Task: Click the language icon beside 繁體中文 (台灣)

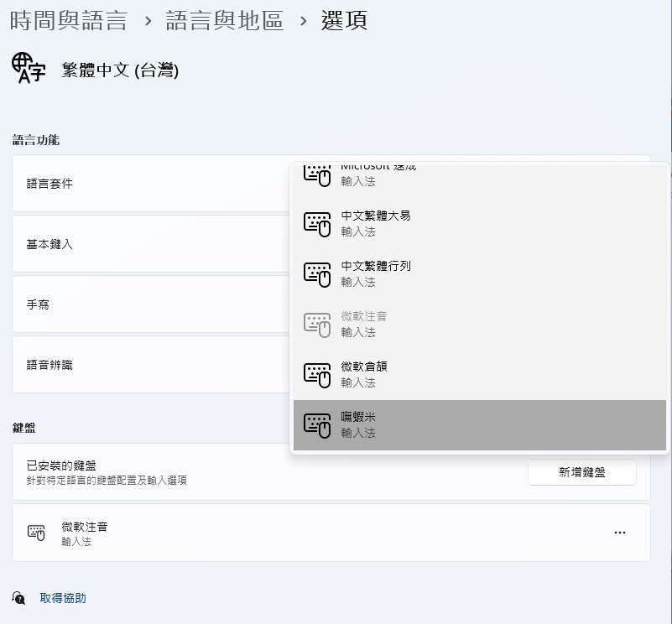Action: 29,69
